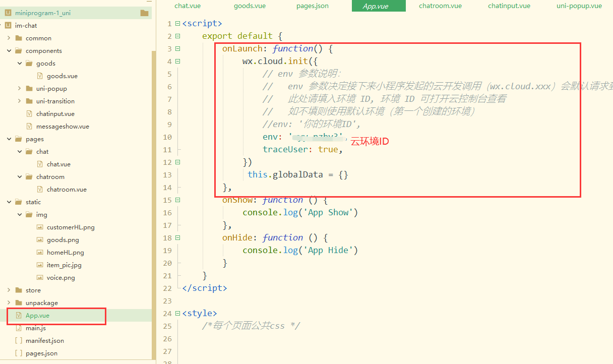The height and width of the screenshot is (364, 613).
Task: Click the chatroom folder icon
Action: tap(29, 176)
